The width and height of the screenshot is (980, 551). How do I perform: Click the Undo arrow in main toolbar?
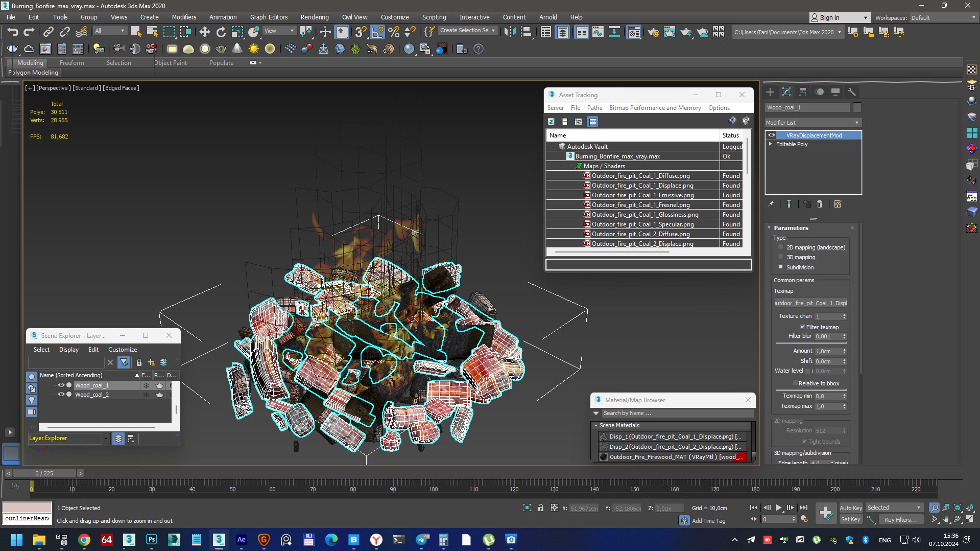pyautogui.click(x=12, y=32)
